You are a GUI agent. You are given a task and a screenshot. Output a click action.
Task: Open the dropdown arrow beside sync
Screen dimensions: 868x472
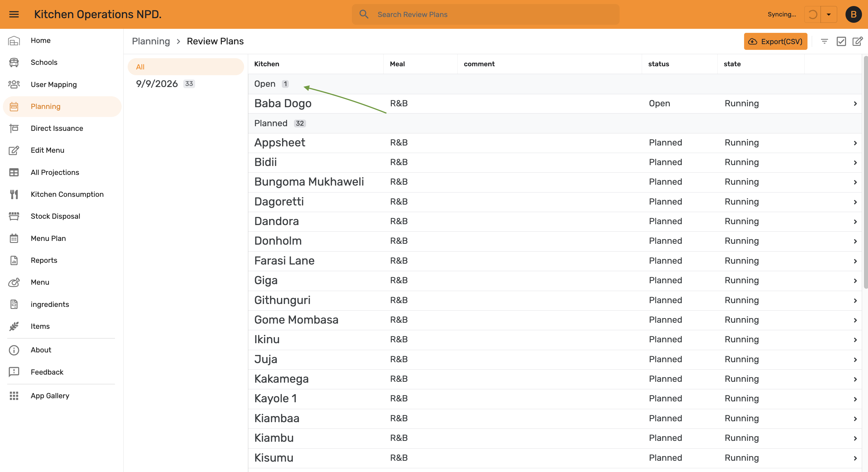(829, 14)
